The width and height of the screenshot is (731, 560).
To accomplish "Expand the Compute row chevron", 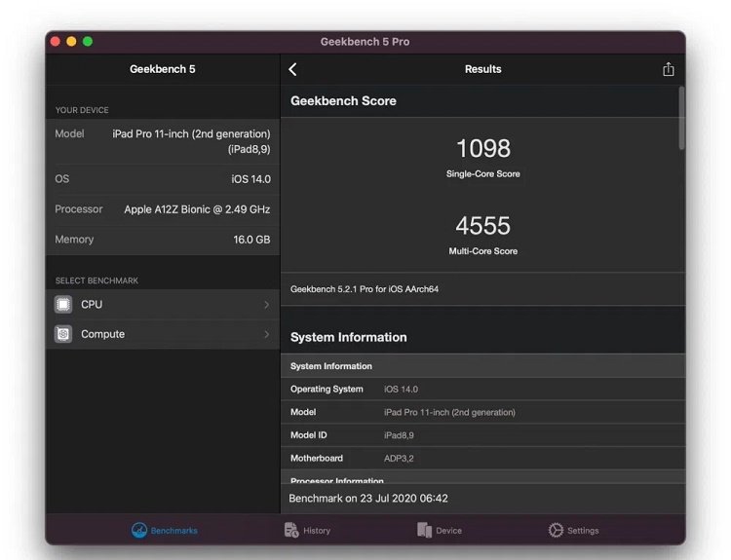I will pos(267,334).
